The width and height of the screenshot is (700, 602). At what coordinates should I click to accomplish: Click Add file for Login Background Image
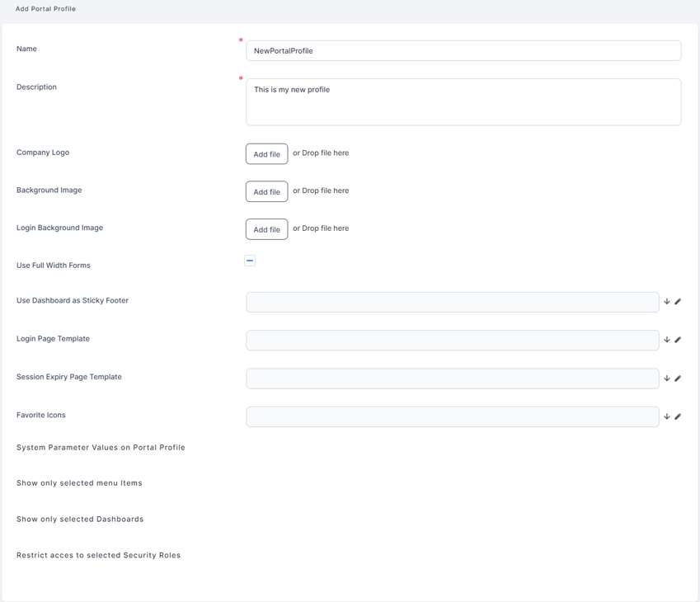[x=266, y=229]
